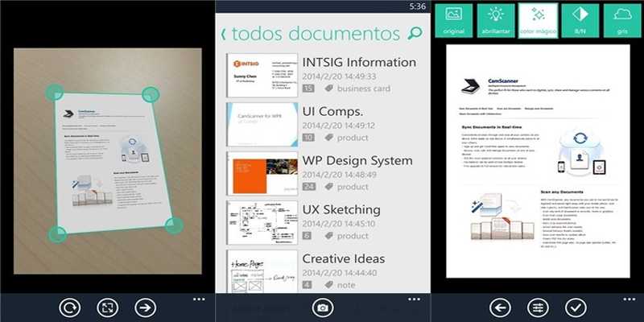Open the more dots menu in crop screen
644x322 pixels.
click(199, 299)
